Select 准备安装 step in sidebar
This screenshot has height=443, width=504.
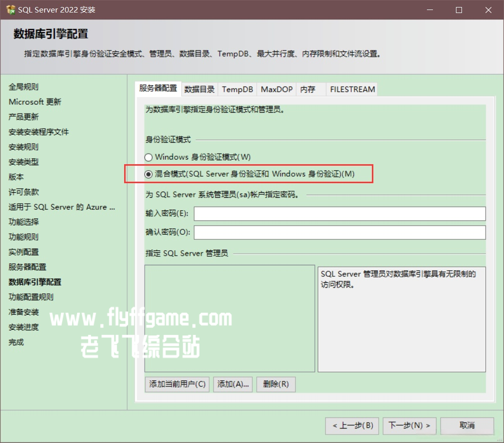coord(24,312)
